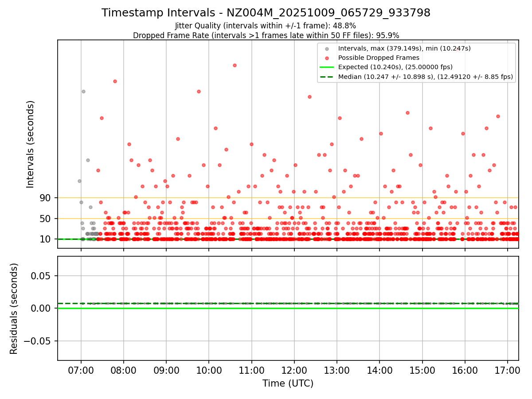Viewport: 532px width, 399px height.
Task: Click the Residuals (seconds) axis label
Action: pyautogui.click(x=14, y=309)
